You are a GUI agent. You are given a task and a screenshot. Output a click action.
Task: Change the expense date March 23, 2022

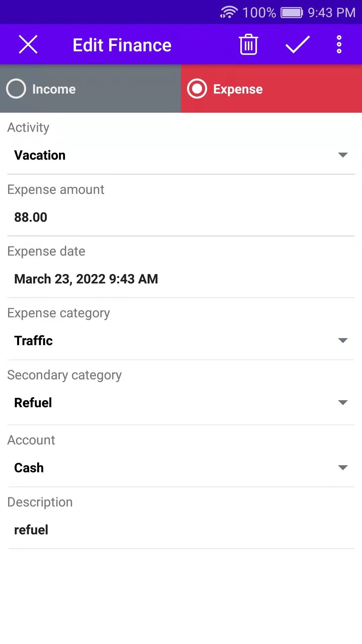[x=86, y=279]
